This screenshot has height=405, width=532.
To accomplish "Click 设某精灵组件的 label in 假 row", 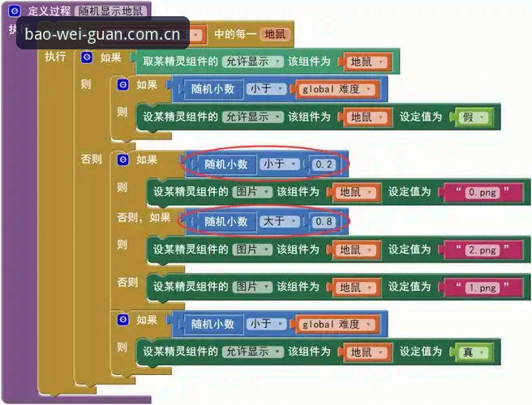I will (180, 117).
